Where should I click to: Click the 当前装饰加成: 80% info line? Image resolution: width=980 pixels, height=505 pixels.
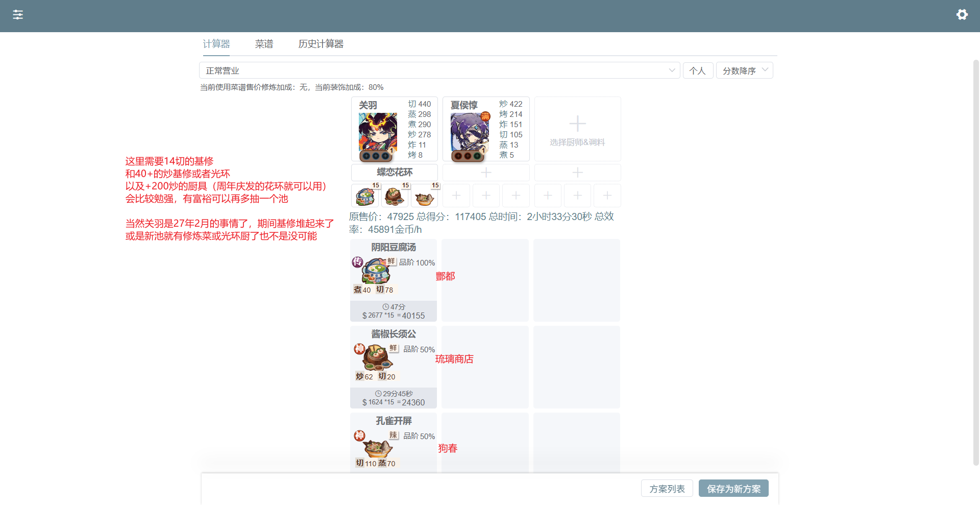(x=349, y=87)
